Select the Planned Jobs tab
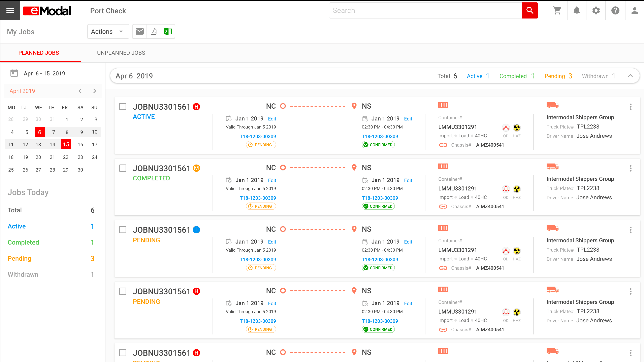Image resolution: width=644 pixels, height=362 pixels. pos(38,53)
